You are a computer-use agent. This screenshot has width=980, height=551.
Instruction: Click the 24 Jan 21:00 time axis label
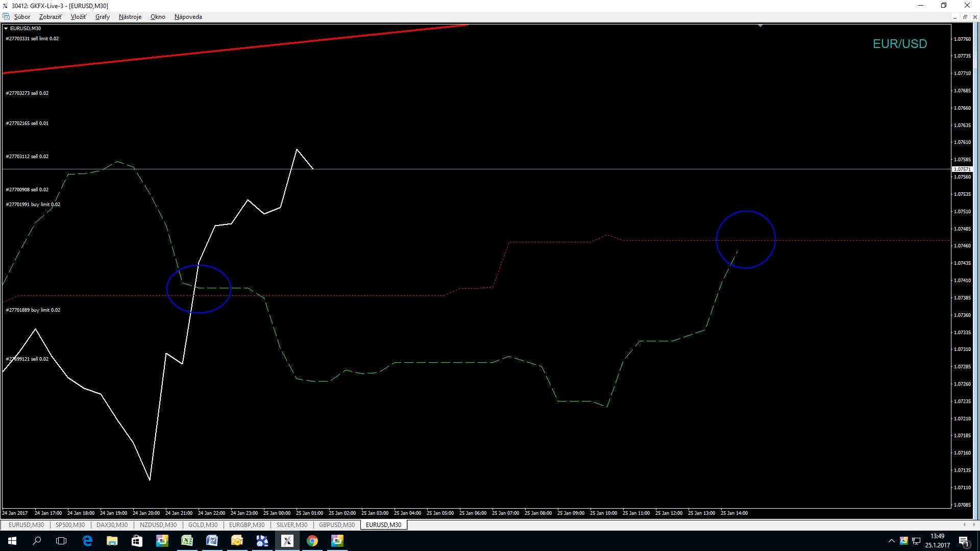coord(179,513)
